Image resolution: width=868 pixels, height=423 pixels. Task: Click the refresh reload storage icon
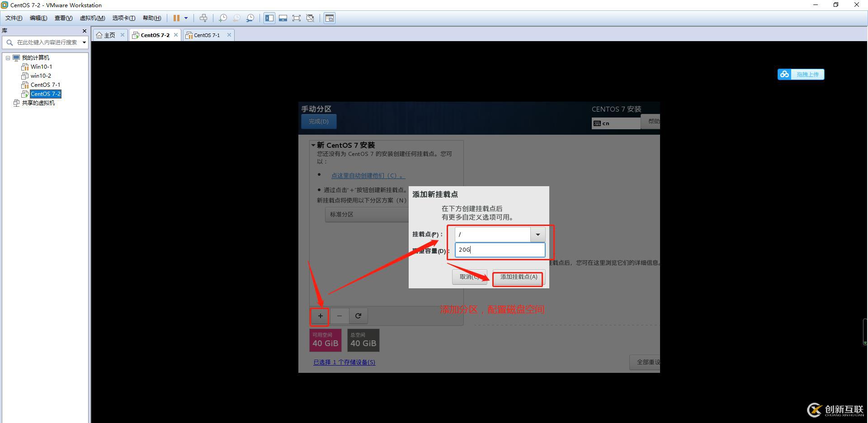click(x=359, y=316)
